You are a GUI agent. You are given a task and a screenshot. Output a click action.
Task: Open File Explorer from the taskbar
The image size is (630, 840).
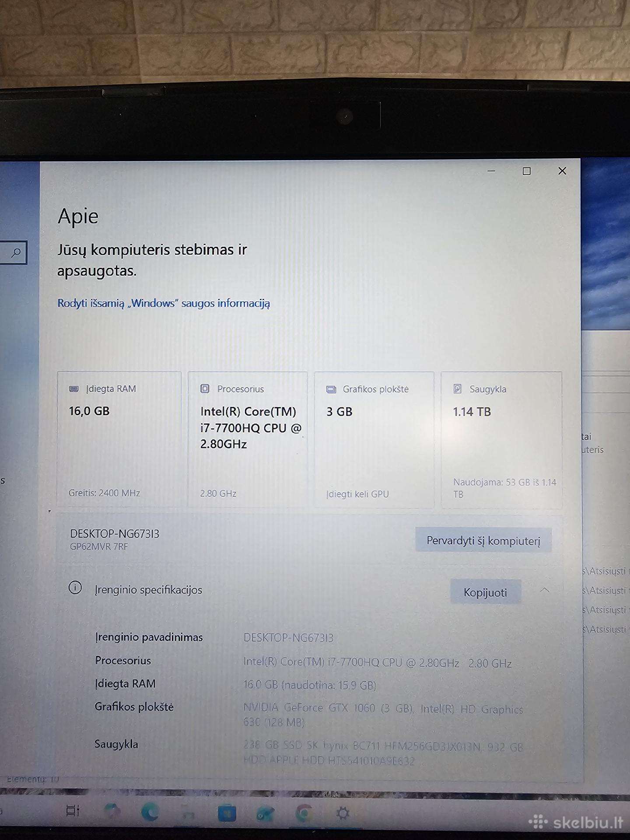pos(189,814)
